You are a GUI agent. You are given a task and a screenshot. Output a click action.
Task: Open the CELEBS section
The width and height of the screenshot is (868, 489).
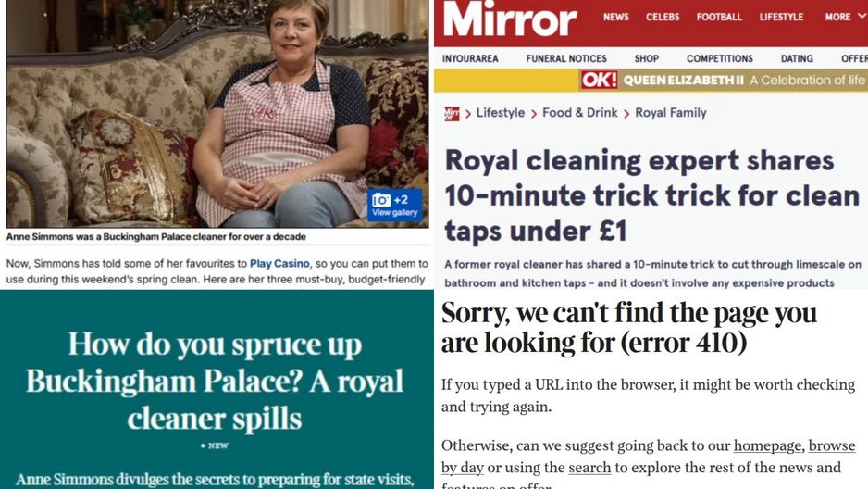click(x=662, y=17)
